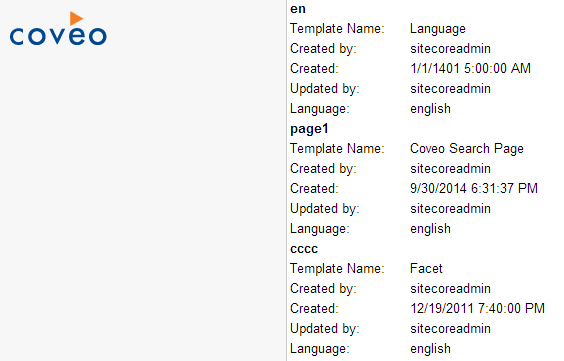Open the 'cccc' result title
This screenshot has width=564, height=361.
[x=304, y=249]
